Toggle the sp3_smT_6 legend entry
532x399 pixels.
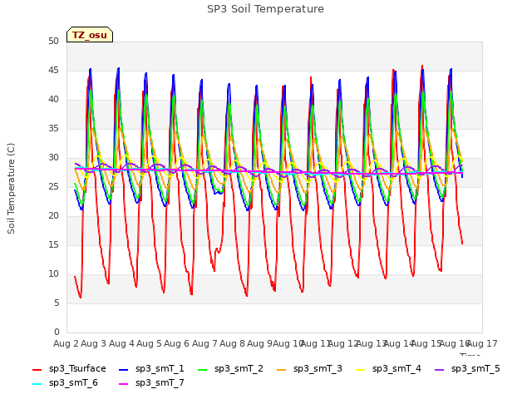[x=65, y=382]
